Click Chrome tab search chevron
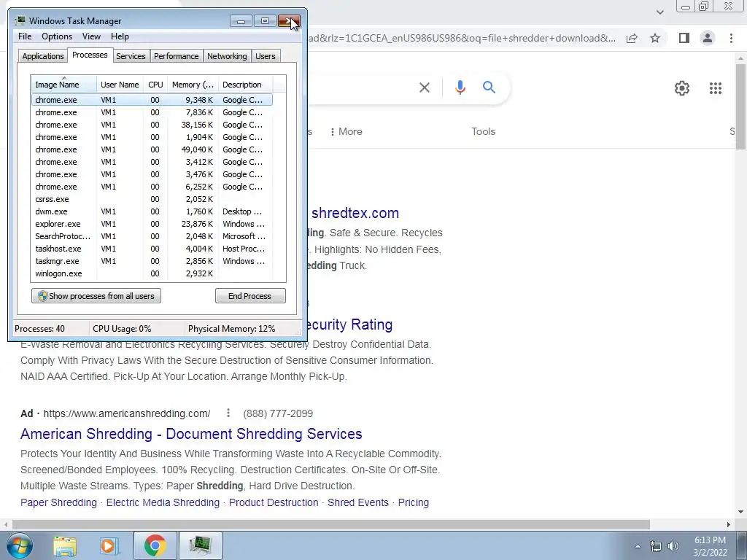Image resolution: width=747 pixels, height=560 pixels. [659, 12]
